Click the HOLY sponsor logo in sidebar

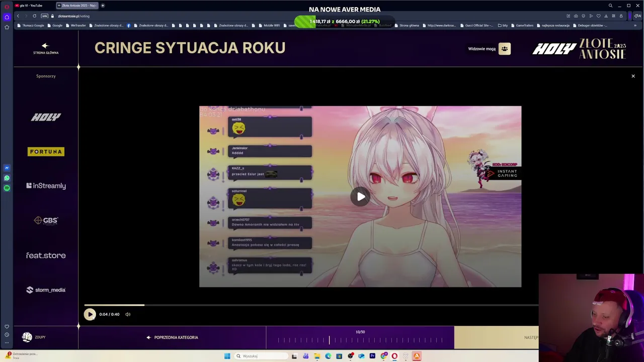tap(46, 117)
